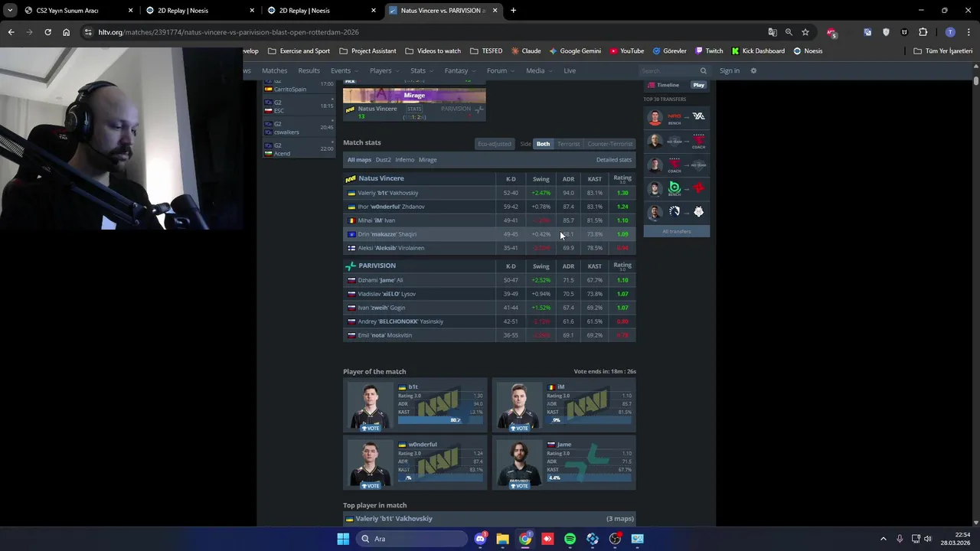Expand the Stats dropdown menu

coord(422,70)
